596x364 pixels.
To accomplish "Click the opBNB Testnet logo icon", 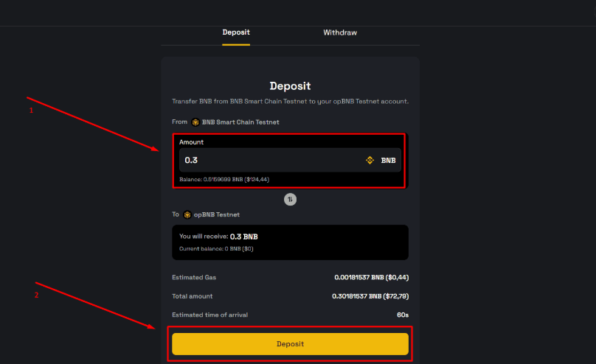I will (187, 215).
